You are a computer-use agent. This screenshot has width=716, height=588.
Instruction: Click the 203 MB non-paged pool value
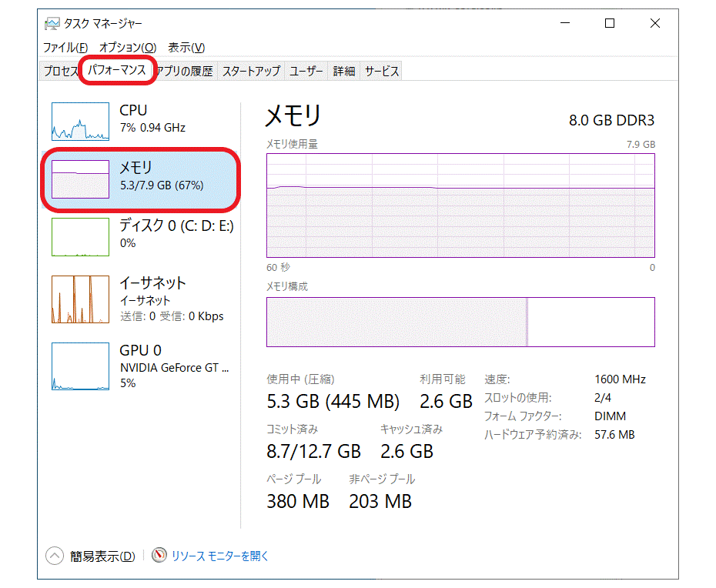coord(380,501)
